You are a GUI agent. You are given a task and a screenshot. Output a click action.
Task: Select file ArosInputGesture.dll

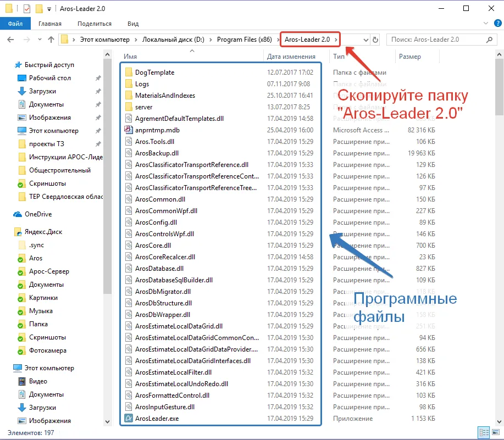tap(164, 407)
